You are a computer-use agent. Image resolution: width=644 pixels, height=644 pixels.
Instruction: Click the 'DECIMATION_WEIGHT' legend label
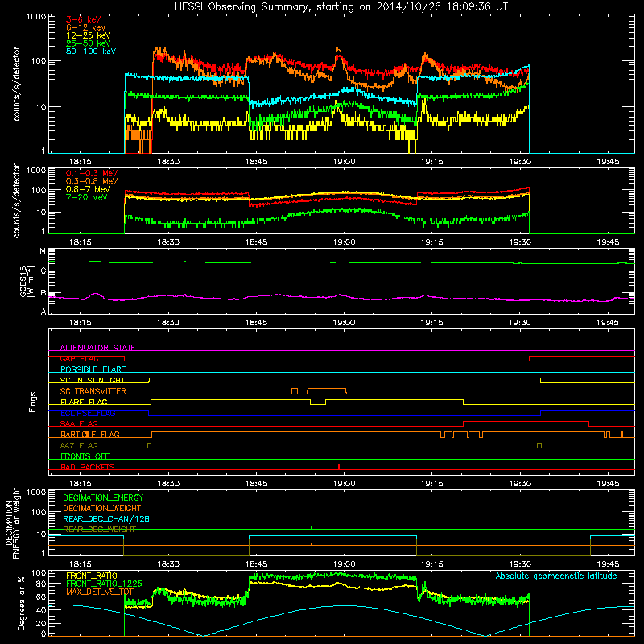click(x=102, y=508)
